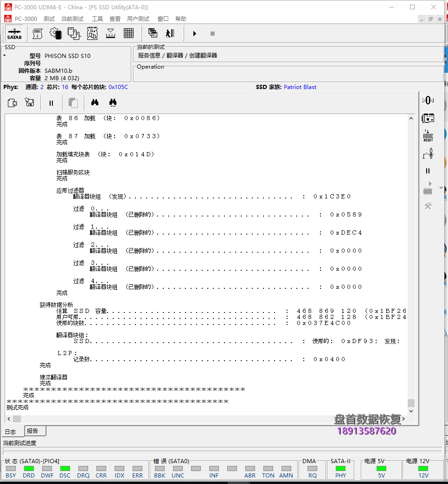Click the zero-with-arrows icon in the sidebar
448x484 pixels.
428,100
